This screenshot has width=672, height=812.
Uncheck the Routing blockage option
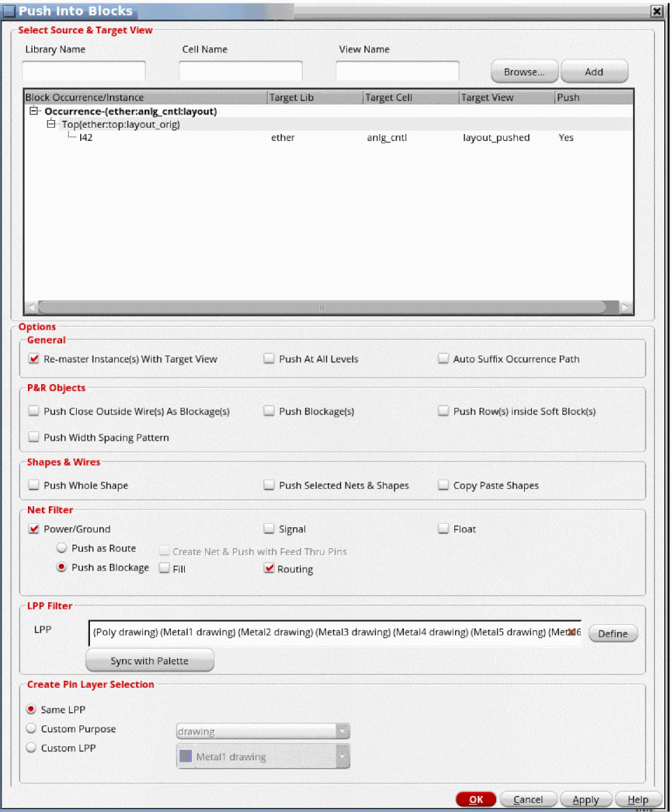269,568
